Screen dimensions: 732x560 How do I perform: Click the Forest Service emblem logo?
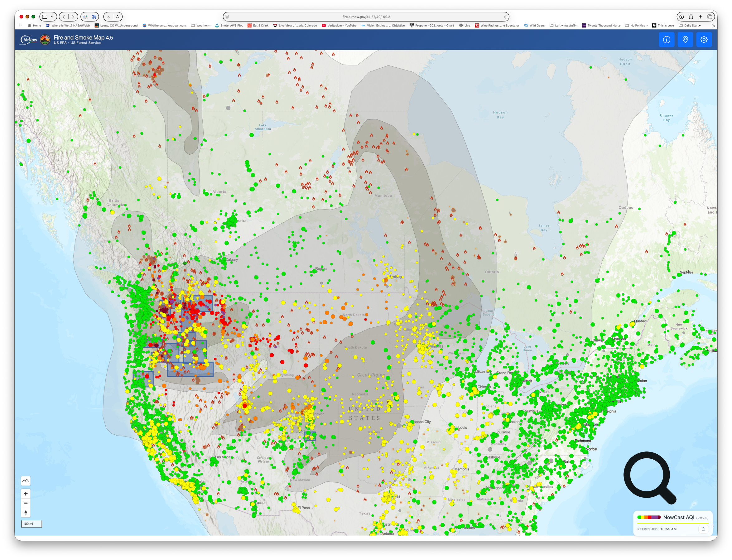(x=45, y=40)
